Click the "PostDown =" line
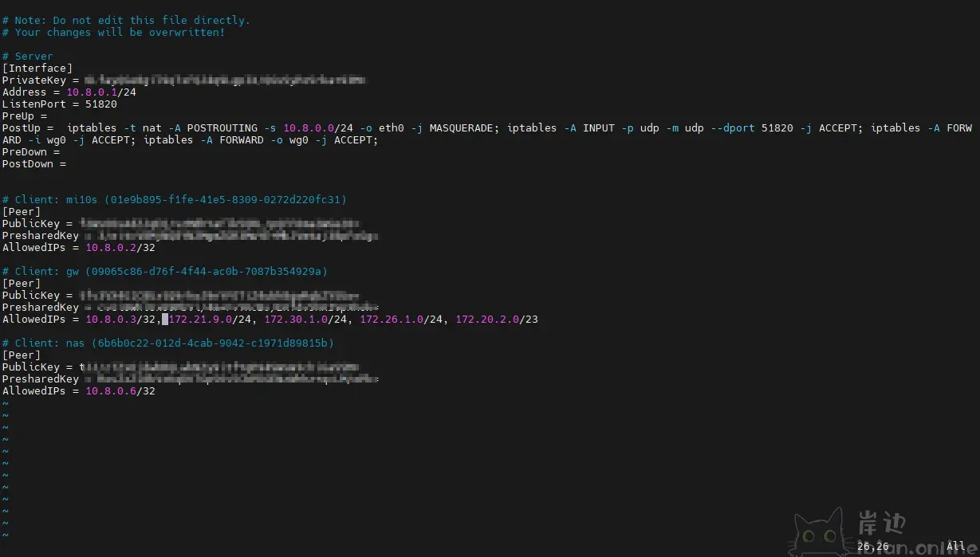 pos(34,163)
